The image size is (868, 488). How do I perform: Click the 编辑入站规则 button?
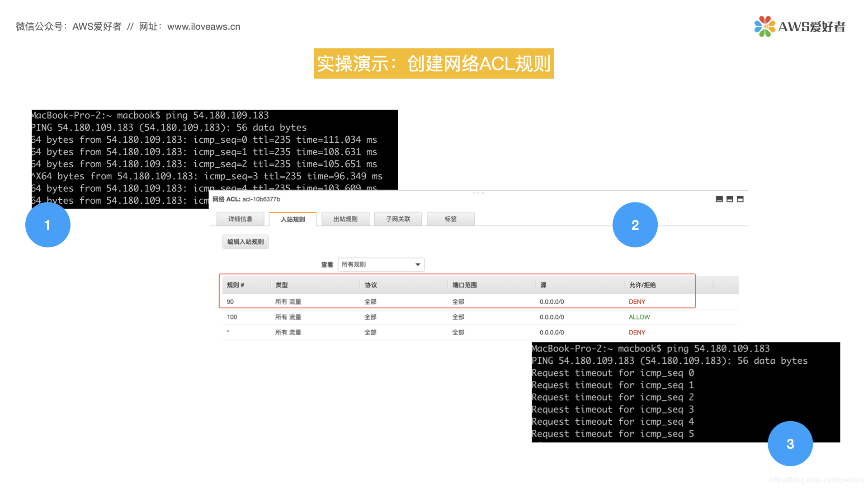click(245, 242)
